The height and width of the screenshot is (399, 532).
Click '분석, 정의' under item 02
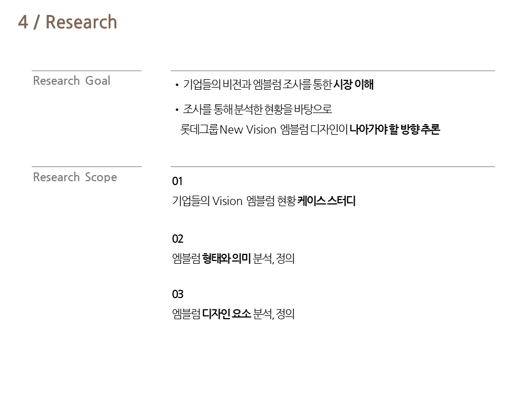click(x=273, y=259)
